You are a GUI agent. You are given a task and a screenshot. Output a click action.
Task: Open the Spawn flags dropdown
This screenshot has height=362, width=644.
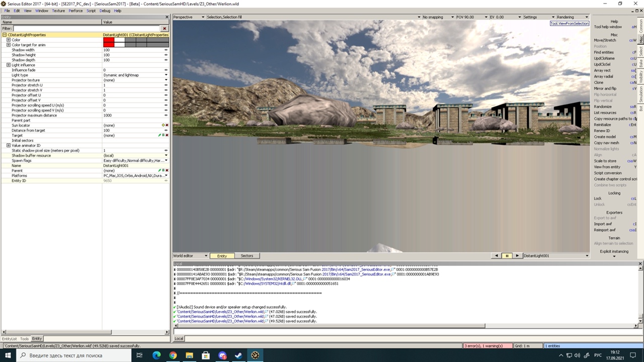[166, 160]
